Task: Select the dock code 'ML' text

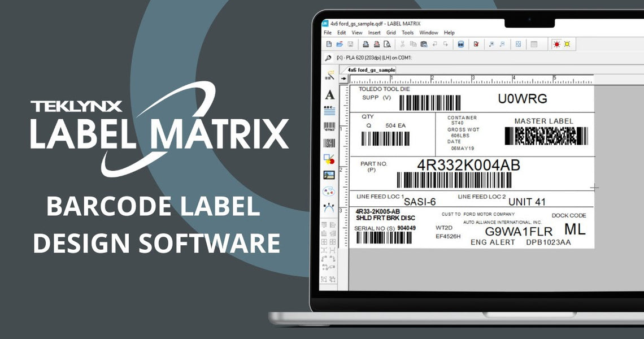Action: 575,229
